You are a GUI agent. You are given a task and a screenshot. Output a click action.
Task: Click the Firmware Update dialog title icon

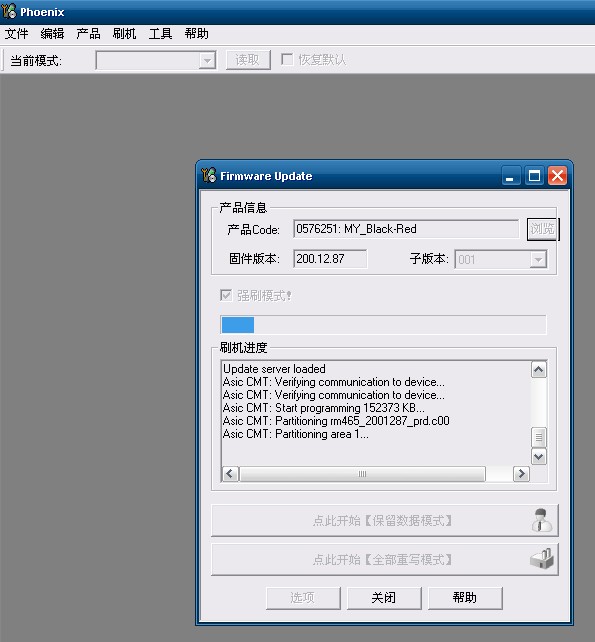(209, 176)
